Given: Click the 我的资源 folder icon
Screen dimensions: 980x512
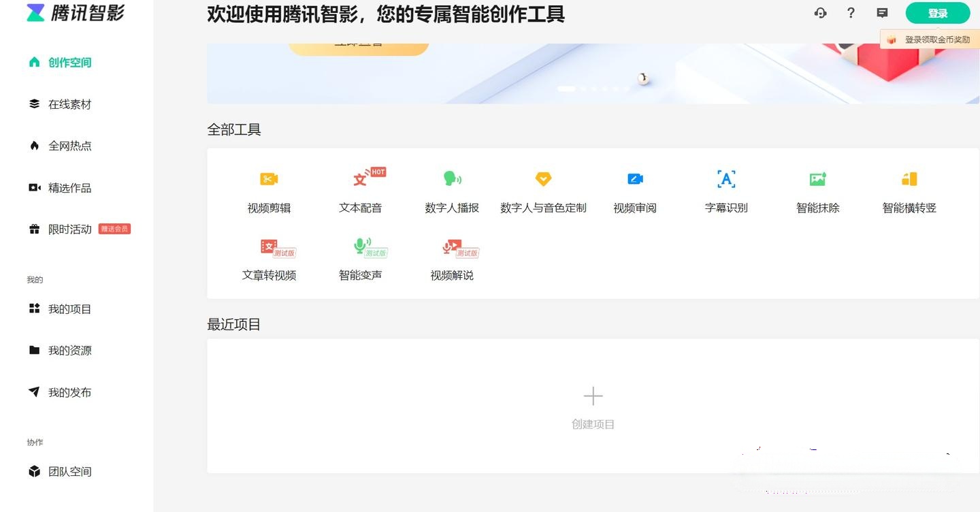Looking at the screenshot, I should pos(34,350).
